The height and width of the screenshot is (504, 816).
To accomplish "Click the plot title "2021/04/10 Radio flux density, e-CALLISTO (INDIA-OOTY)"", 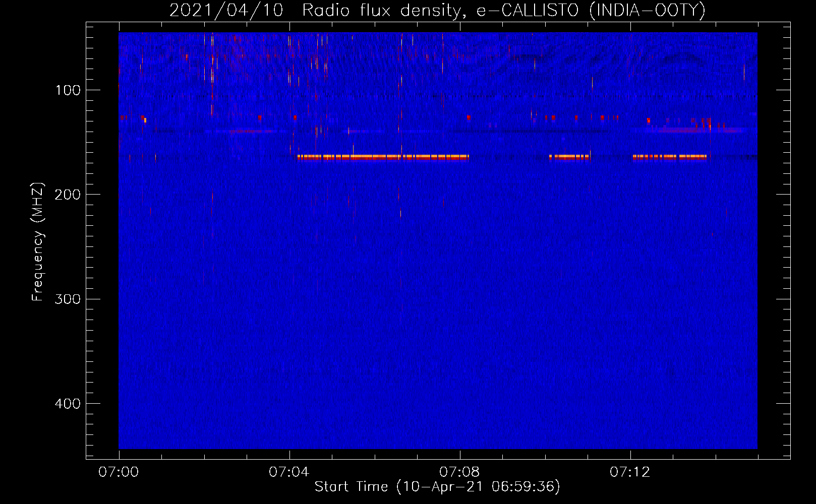I will [x=437, y=10].
